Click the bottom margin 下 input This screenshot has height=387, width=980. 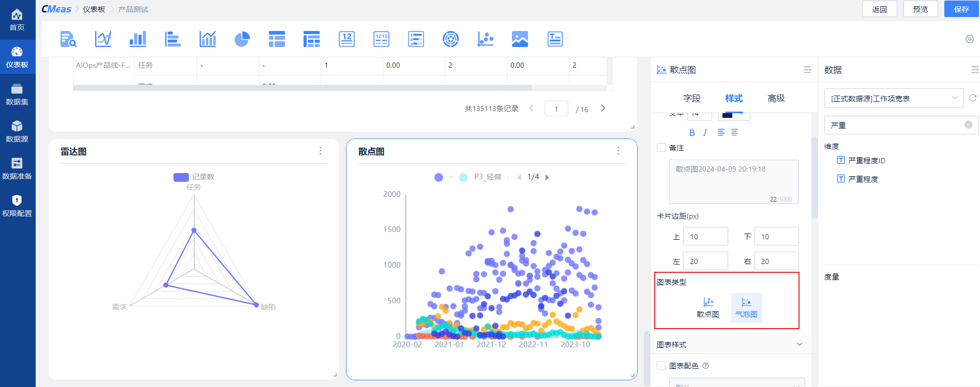(x=776, y=236)
